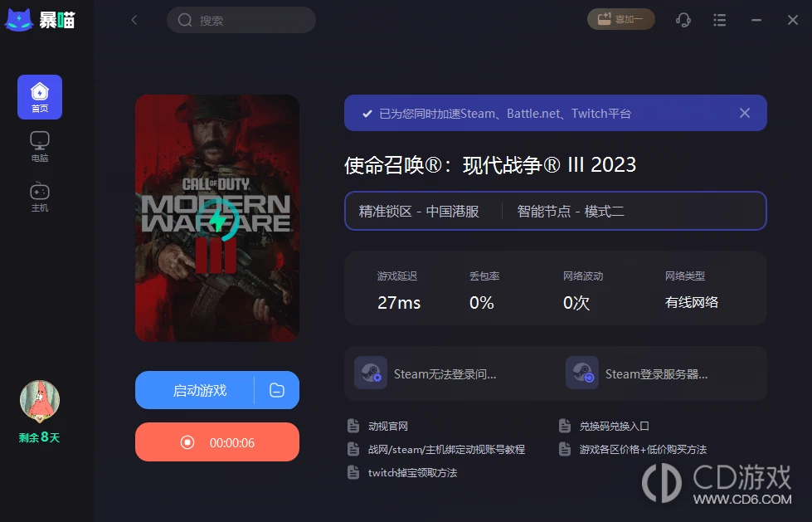Click the lightning acceleration icon on cover
812x522 pixels.
pyautogui.click(x=217, y=219)
